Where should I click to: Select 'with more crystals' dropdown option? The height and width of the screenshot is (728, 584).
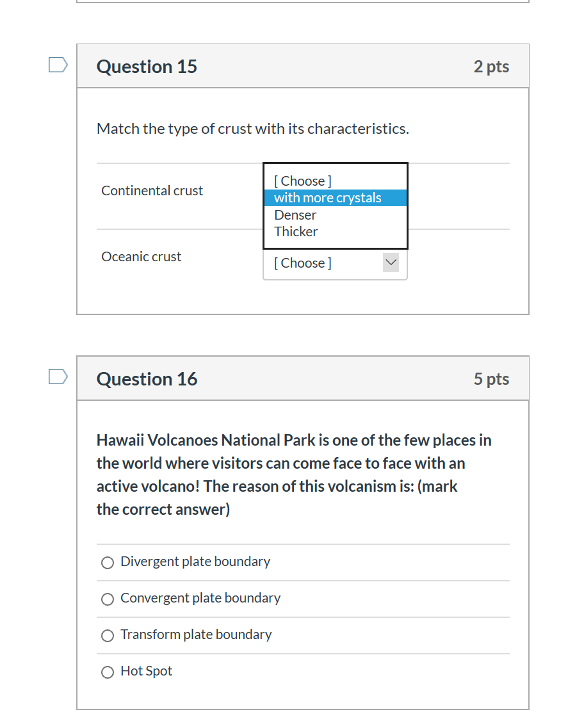click(x=335, y=198)
